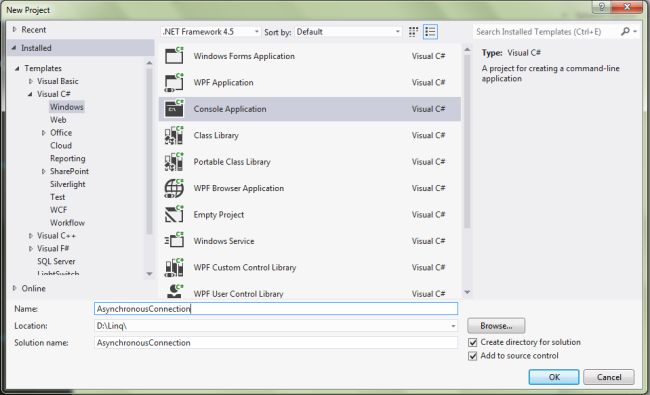
Task: Choose the Empty Project template icon
Action: point(174,214)
